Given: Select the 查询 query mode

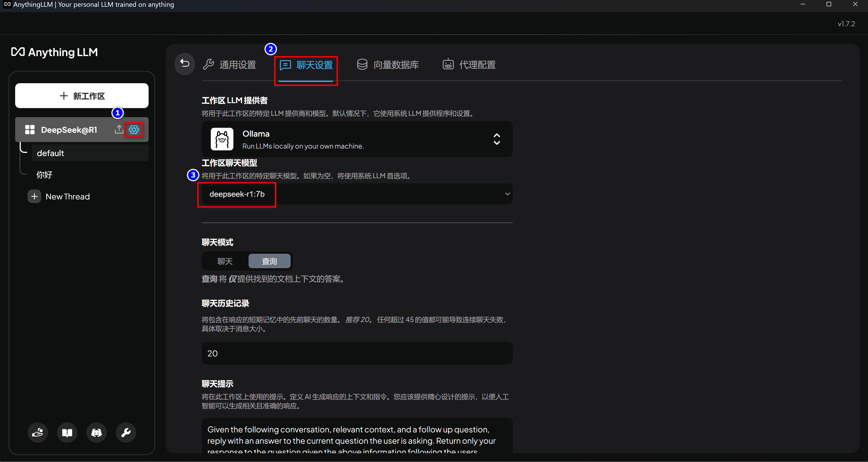Looking at the screenshot, I should [x=270, y=261].
